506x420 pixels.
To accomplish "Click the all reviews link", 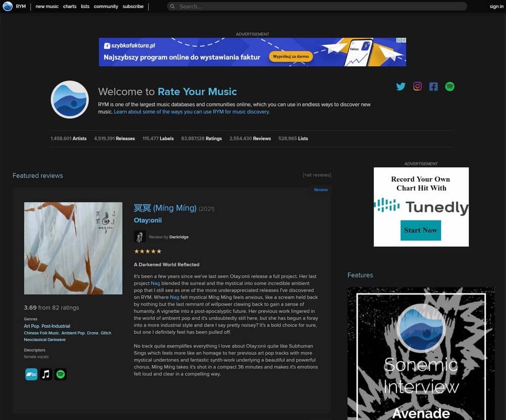I will pyautogui.click(x=317, y=175).
